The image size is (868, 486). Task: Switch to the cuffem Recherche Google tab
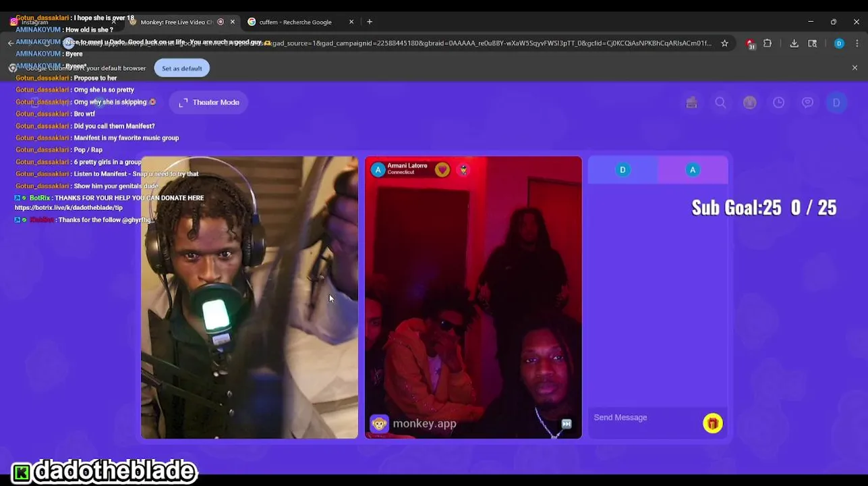click(x=295, y=22)
